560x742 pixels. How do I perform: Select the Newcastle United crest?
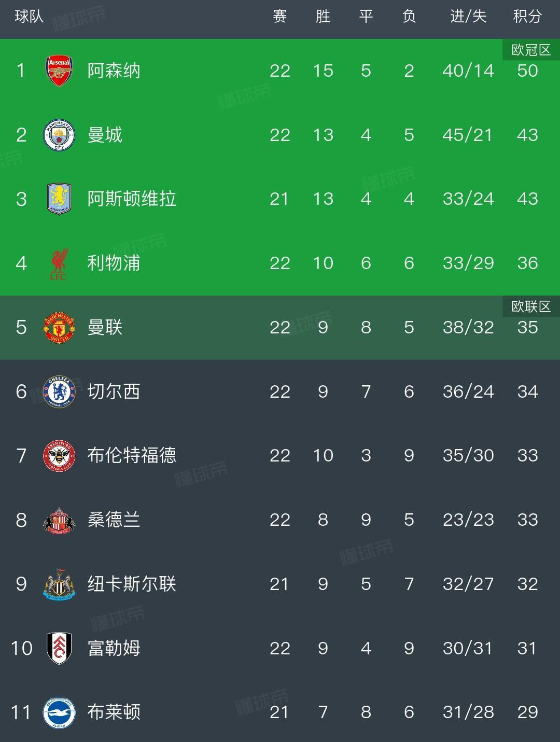pyautogui.click(x=59, y=584)
